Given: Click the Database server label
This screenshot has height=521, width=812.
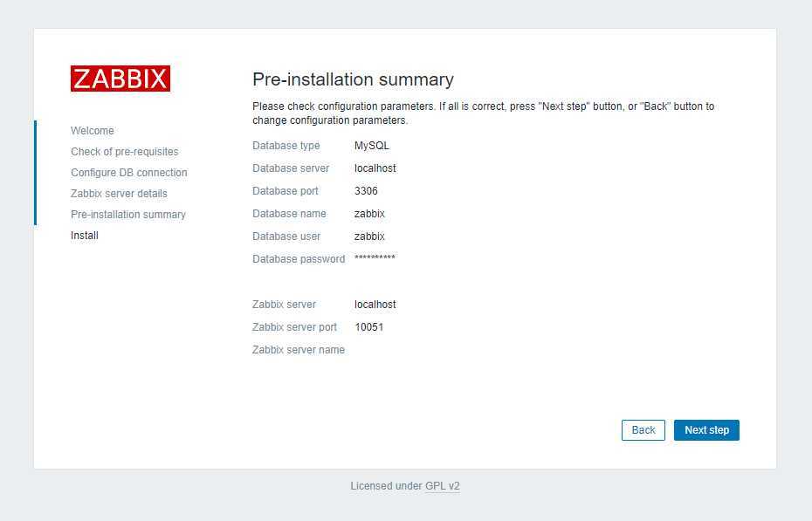Looking at the screenshot, I should click(x=291, y=168).
